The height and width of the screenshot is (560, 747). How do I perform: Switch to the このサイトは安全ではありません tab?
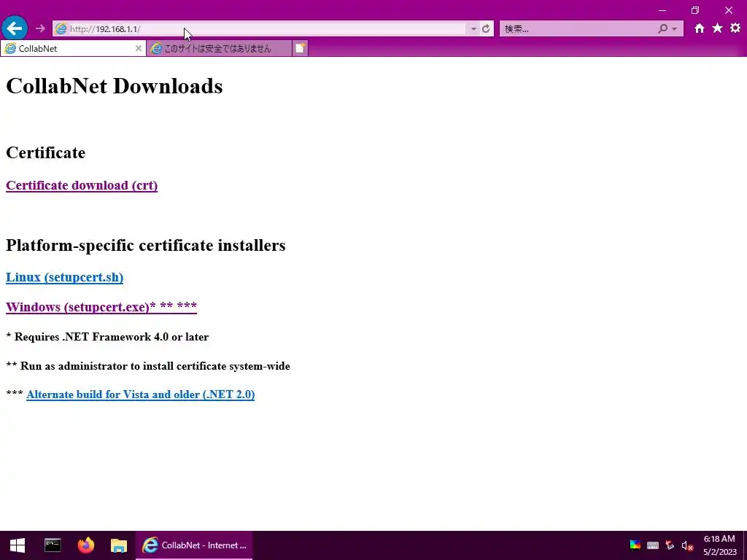click(219, 49)
